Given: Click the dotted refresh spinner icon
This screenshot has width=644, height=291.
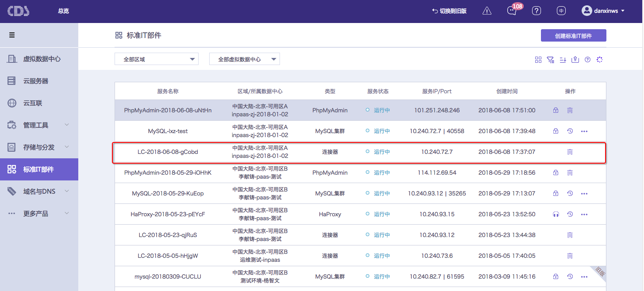Looking at the screenshot, I should point(600,60).
